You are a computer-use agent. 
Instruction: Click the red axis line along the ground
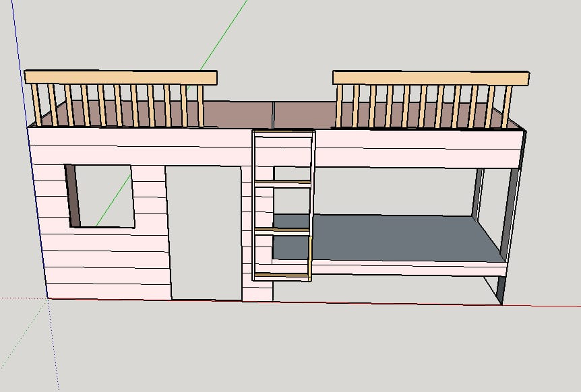point(539,305)
